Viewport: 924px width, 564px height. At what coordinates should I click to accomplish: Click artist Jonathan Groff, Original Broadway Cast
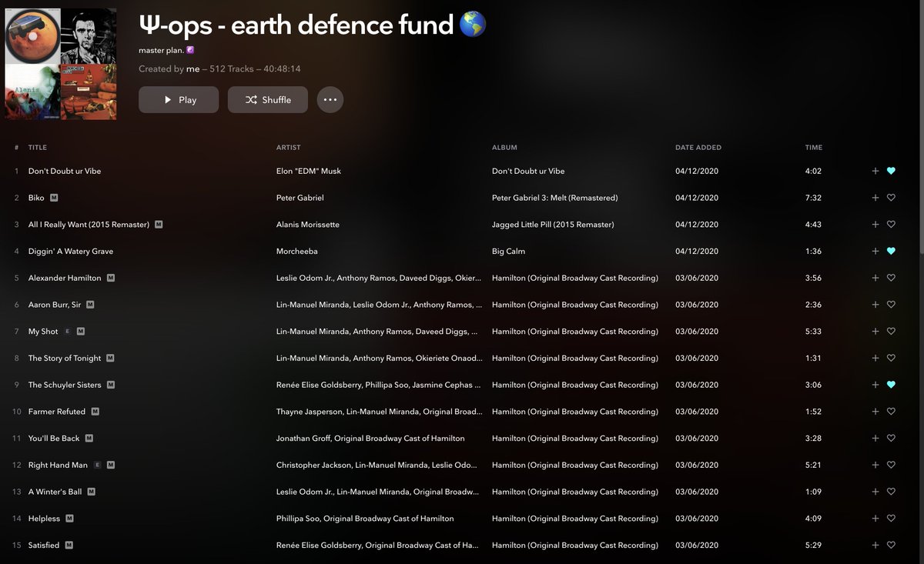370,439
